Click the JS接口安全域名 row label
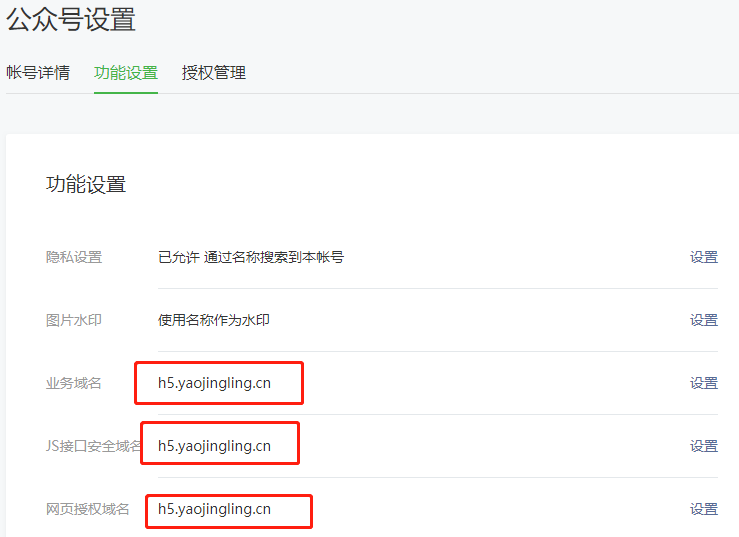The width and height of the screenshot is (739, 537). [93, 446]
